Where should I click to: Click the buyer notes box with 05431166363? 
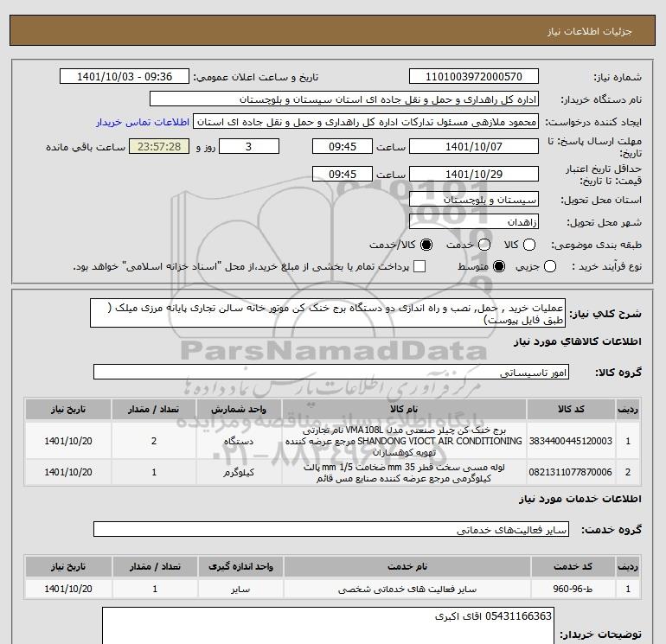click(x=328, y=626)
